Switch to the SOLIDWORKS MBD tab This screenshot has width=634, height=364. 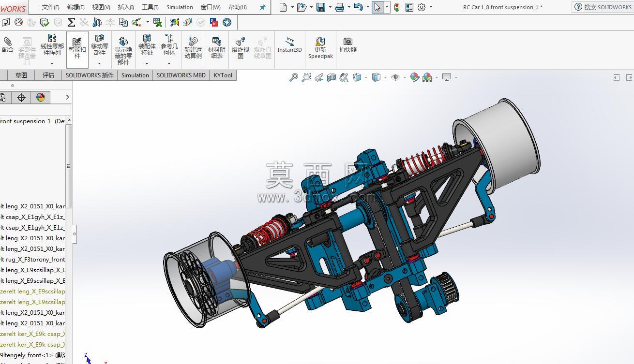click(181, 75)
